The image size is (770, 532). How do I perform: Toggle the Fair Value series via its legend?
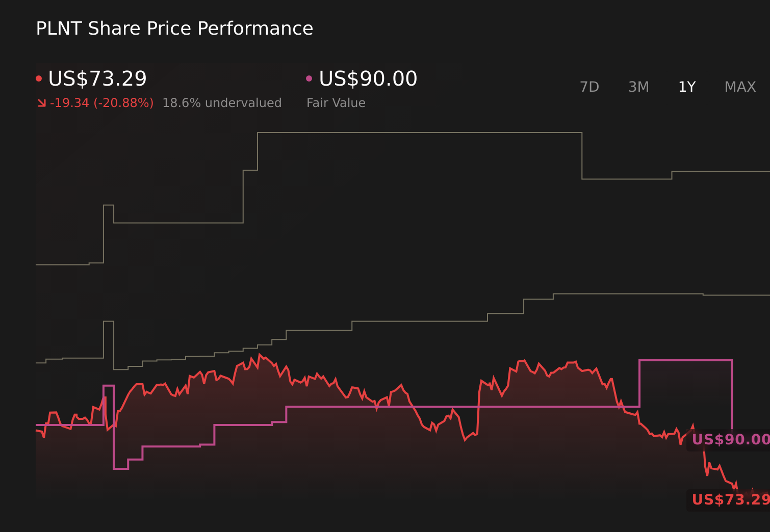coord(367,78)
